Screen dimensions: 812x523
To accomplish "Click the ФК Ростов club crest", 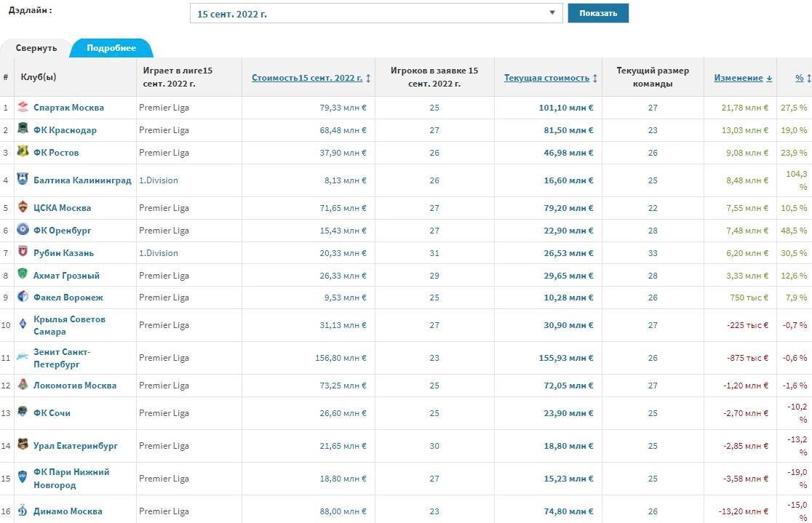I will [23, 151].
